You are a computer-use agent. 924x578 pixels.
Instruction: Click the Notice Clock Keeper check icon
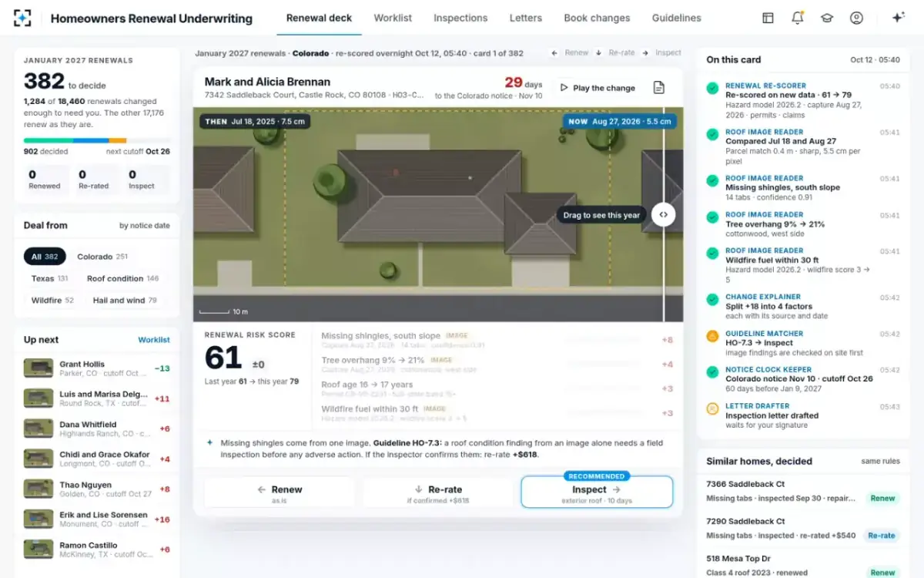(x=713, y=372)
